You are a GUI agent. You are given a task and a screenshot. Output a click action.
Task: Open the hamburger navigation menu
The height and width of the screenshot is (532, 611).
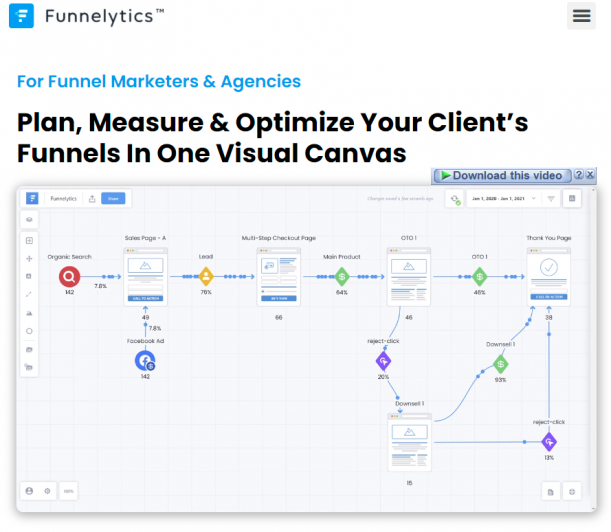click(x=581, y=16)
